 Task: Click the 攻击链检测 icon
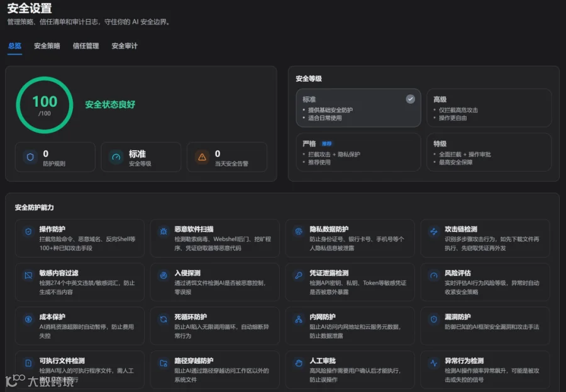[x=434, y=232]
